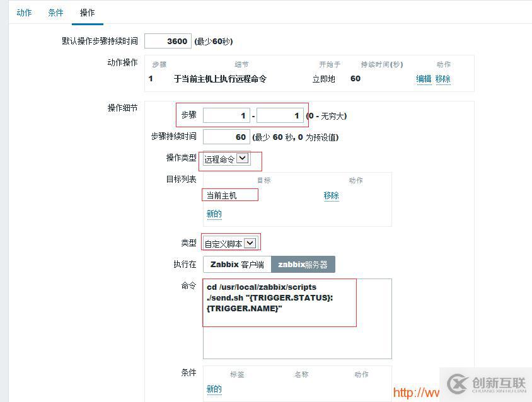This screenshot has width=532, height=402.
Task: Click the step 'from' input field
Action: [226, 116]
